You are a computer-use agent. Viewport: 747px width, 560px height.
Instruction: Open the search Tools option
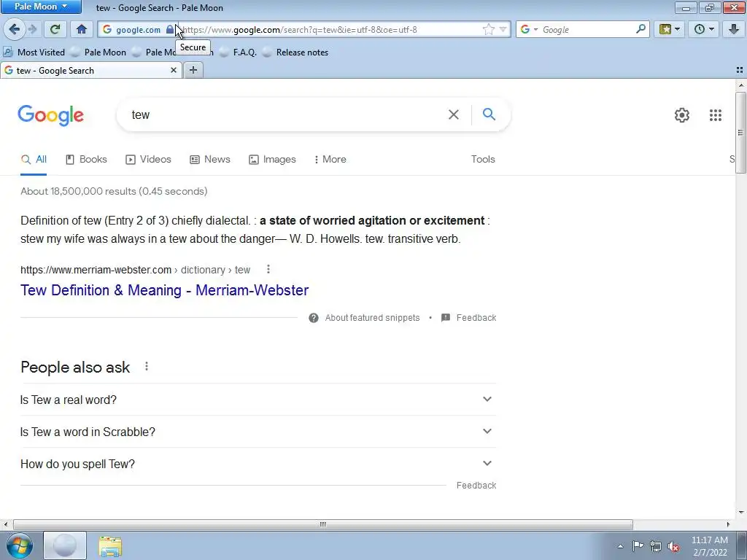(483, 159)
